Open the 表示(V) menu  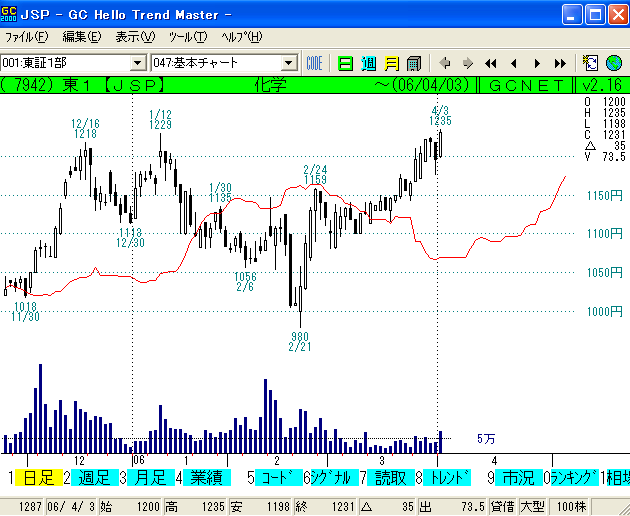click(134, 37)
